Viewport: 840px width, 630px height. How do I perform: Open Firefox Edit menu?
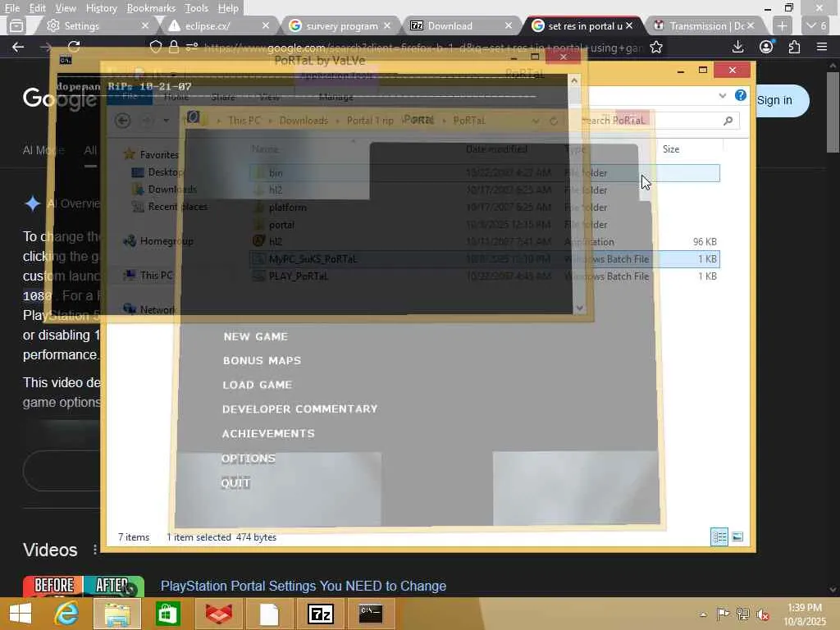pos(37,8)
